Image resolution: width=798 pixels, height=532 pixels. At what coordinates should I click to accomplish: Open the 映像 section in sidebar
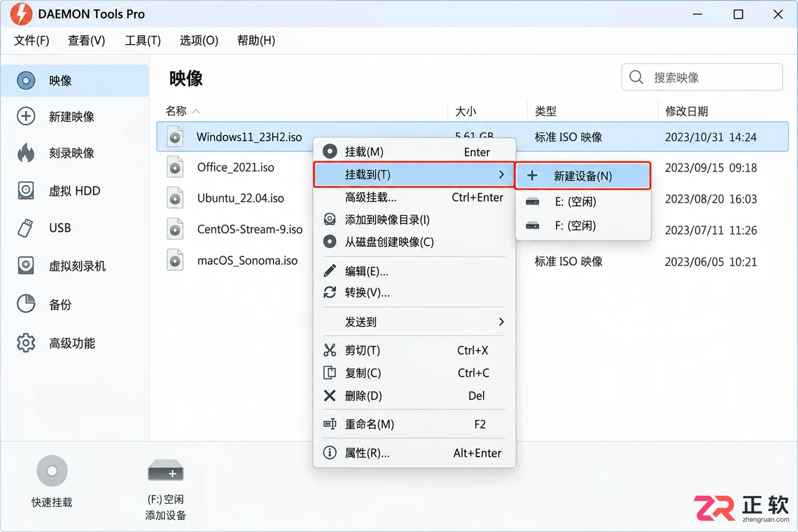click(x=75, y=81)
